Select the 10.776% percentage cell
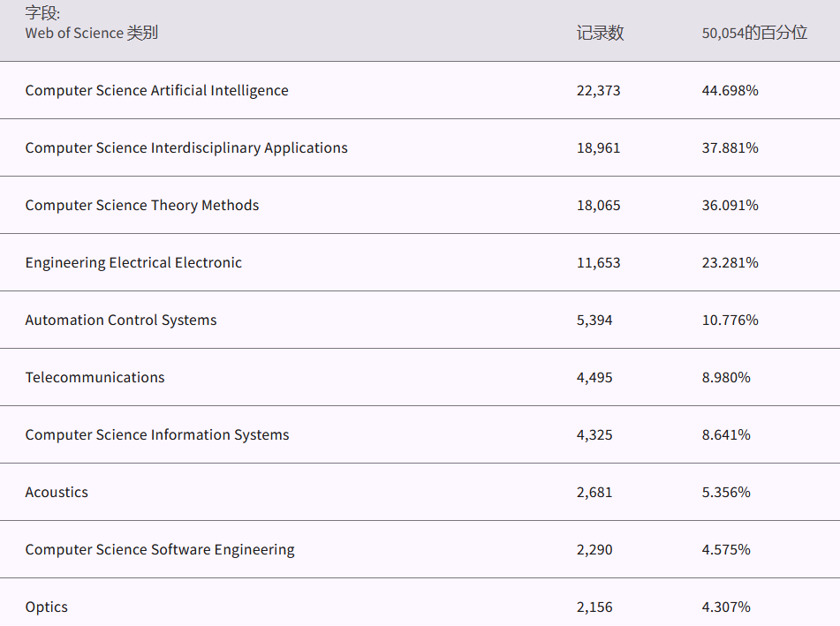840x626 pixels. click(x=730, y=320)
